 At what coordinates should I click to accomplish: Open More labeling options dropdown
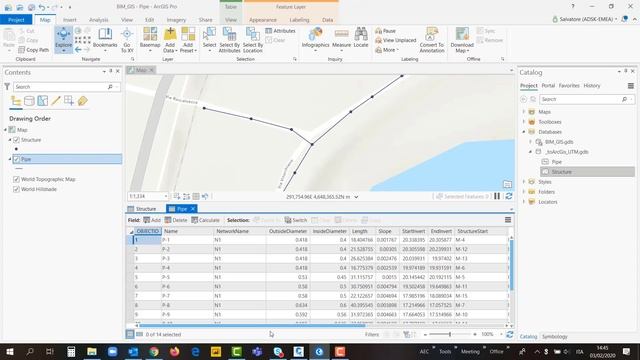pyautogui.click(x=387, y=50)
